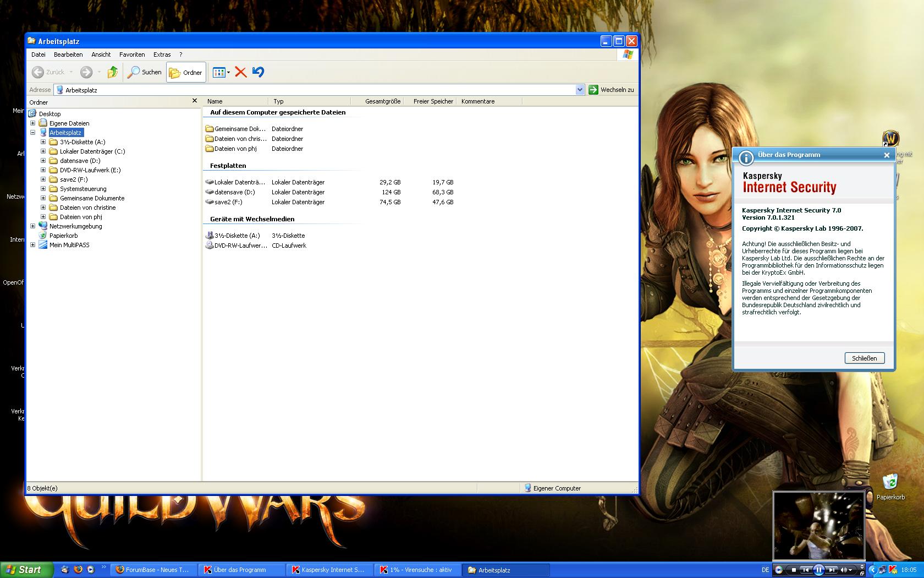This screenshot has width=924, height=578.
Task: Select Desktop at the tree root
Action: [50, 114]
